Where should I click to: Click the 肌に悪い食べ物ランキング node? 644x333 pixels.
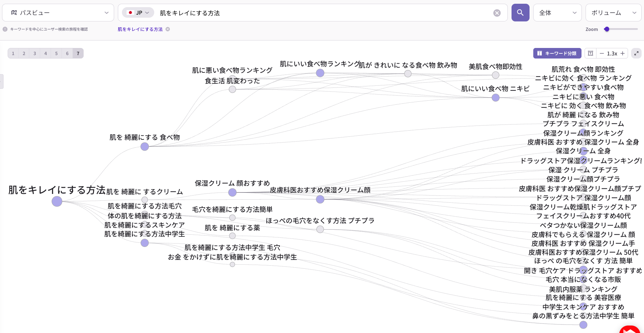tap(232, 79)
